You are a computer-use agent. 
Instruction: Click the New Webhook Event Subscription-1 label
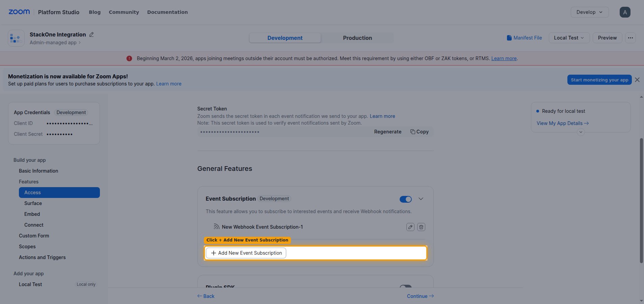coord(262,227)
